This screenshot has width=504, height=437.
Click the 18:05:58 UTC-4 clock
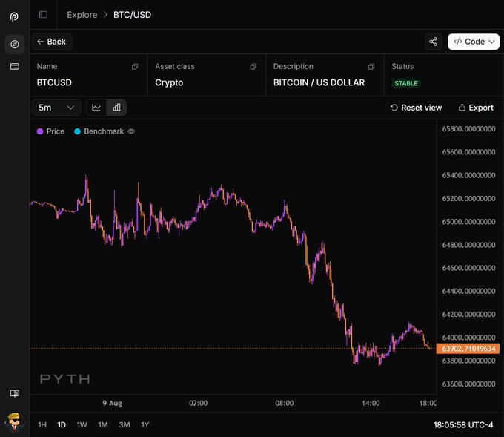[x=463, y=425]
